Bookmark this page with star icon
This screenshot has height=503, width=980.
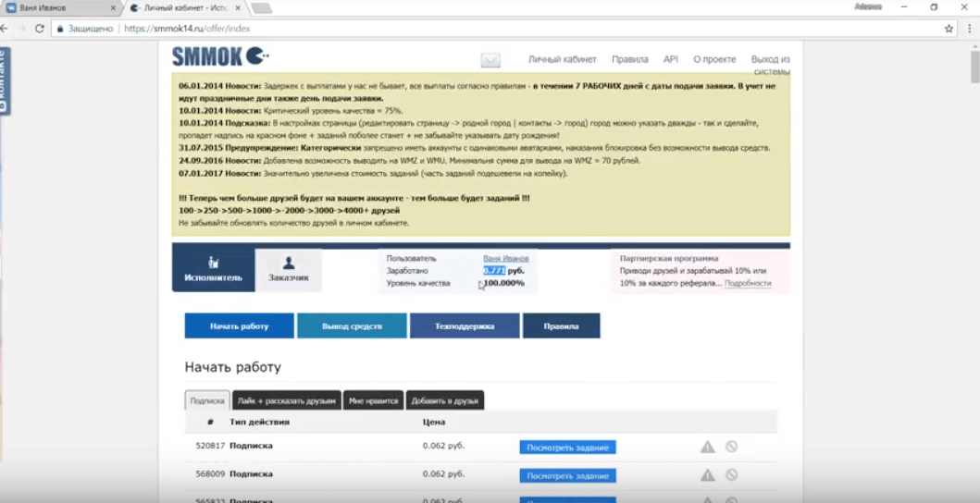click(x=949, y=29)
